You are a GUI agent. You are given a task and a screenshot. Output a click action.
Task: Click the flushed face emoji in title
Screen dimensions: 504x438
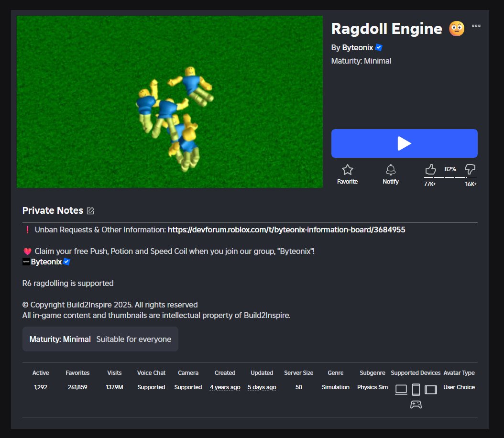457,29
